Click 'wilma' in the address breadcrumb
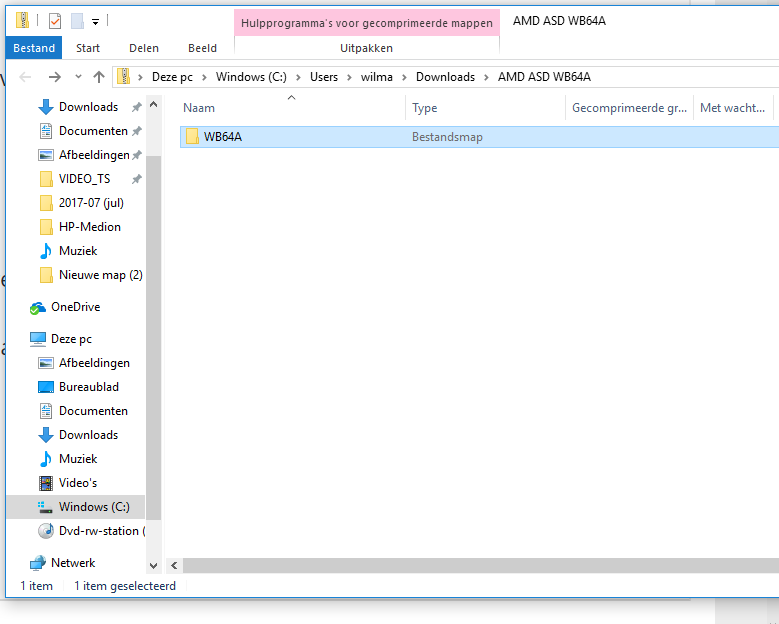The height and width of the screenshot is (624, 779). [377, 77]
